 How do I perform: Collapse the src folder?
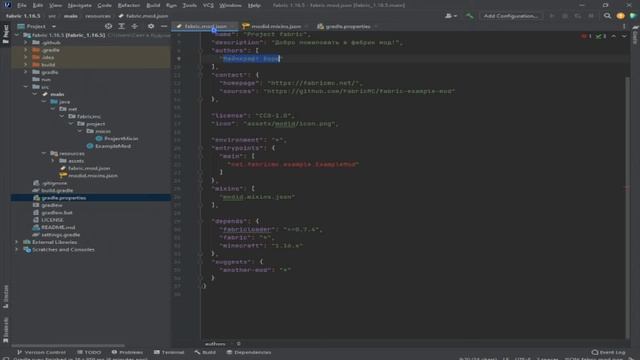pos(26,87)
